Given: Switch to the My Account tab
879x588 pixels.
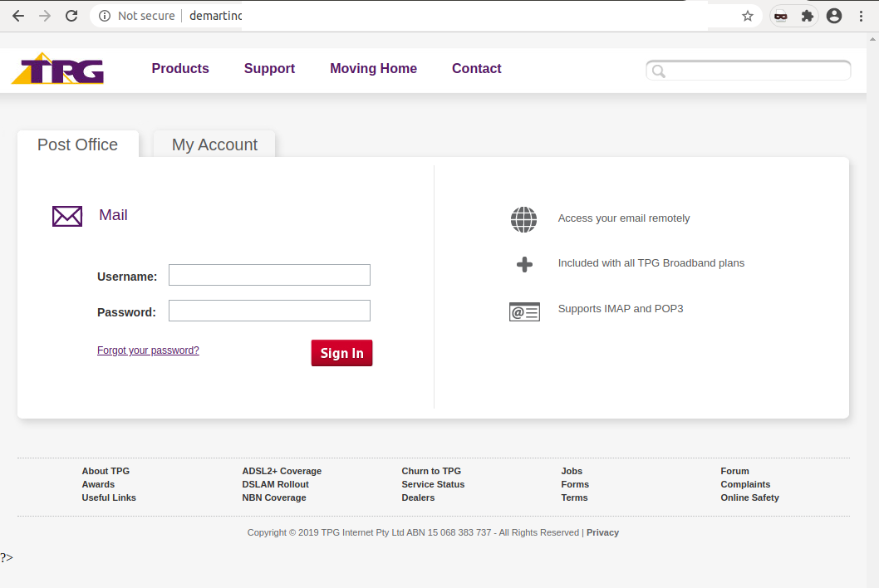Looking at the screenshot, I should pyautogui.click(x=214, y=145).
